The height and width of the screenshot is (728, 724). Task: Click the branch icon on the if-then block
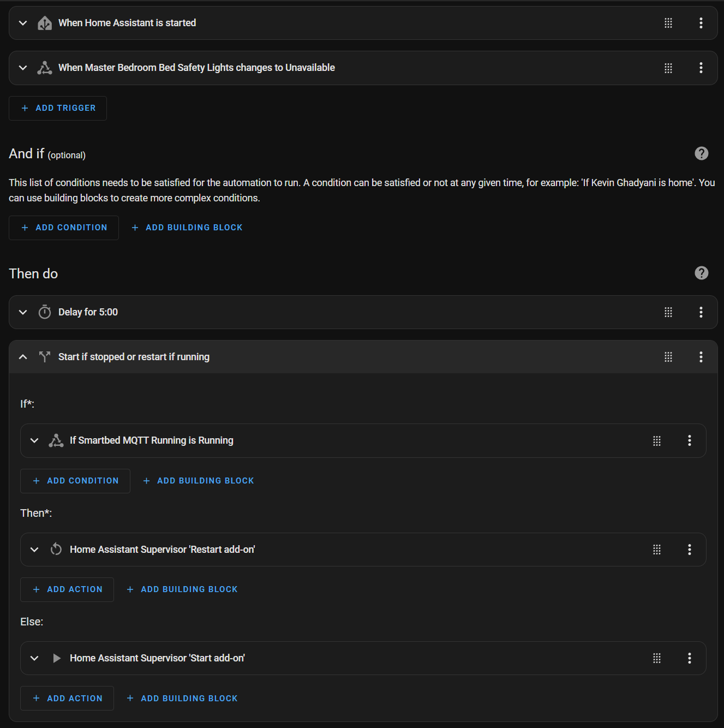click(45, 357)
